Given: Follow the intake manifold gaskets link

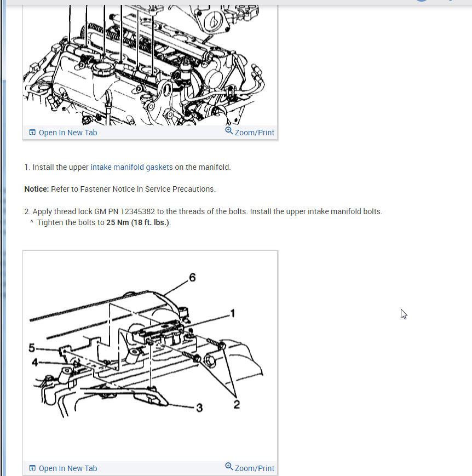Looking at the screenshot, I should [x=131, y=167].
